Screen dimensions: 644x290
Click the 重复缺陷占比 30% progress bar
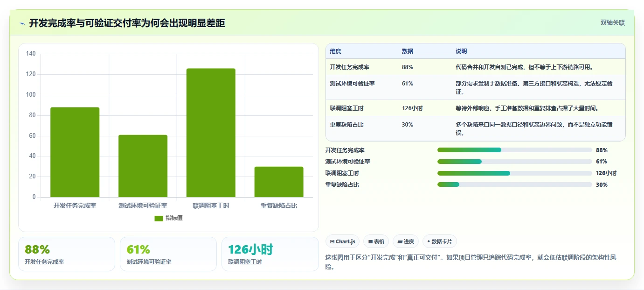pyautogui.click(x=514, y=184)
